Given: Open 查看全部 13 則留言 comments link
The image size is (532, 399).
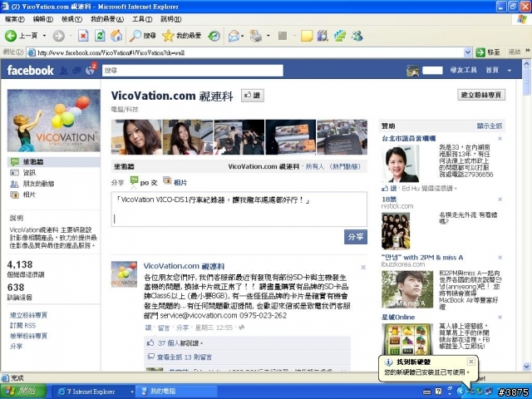Looking at the screenshot, I should point(185,357).
